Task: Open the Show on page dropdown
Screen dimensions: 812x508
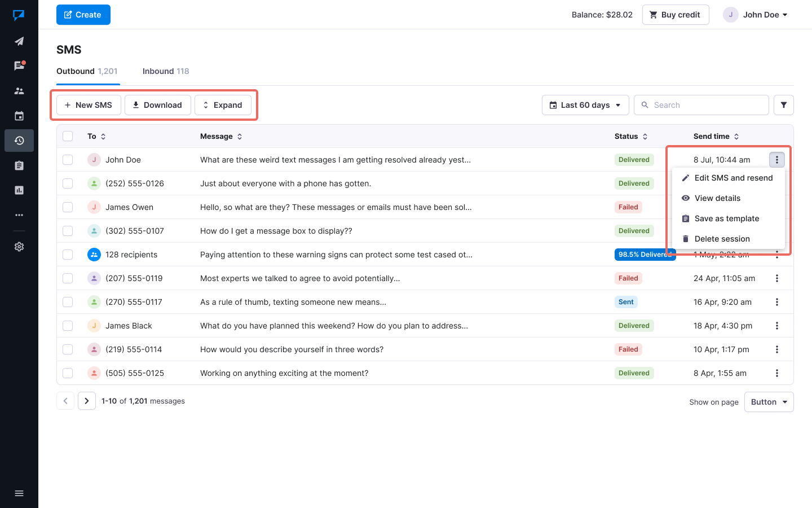Action: [x=769, y=402]
